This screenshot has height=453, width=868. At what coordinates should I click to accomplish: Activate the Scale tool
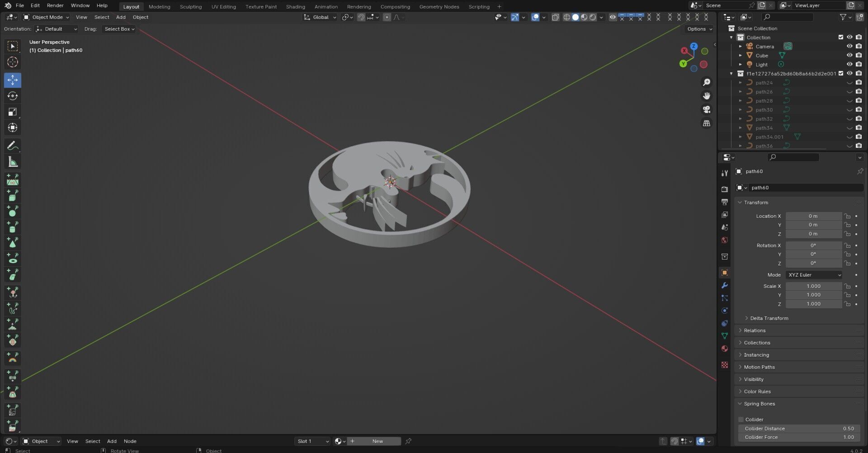pyautogui.click(x=13, y=112)
